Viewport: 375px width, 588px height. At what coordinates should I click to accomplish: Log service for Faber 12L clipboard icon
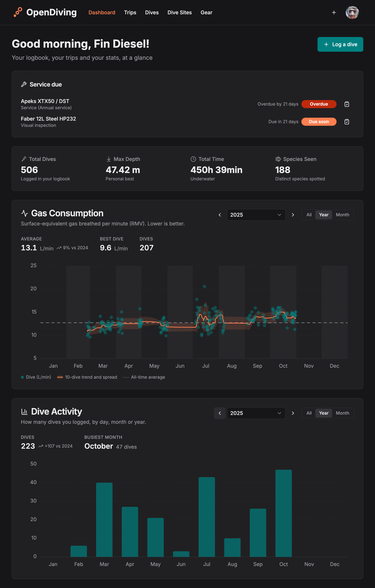point(346,122)
